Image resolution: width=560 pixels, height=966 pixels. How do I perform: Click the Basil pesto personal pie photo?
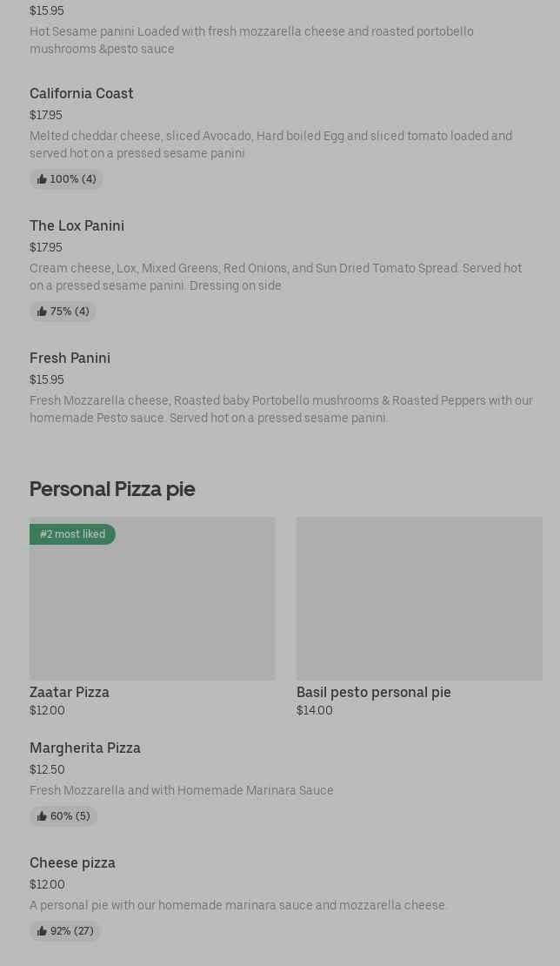pyautogui.click(x=419, y=599)
